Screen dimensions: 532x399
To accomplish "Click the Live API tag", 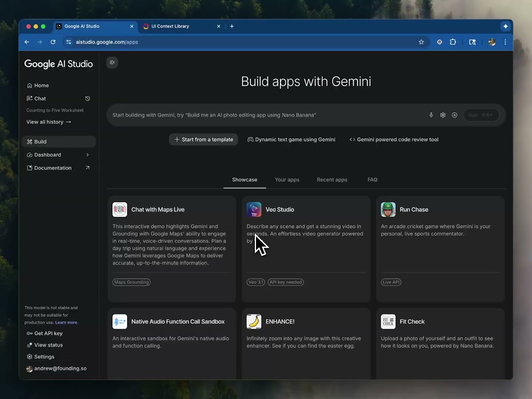I will tap(391, 282).
